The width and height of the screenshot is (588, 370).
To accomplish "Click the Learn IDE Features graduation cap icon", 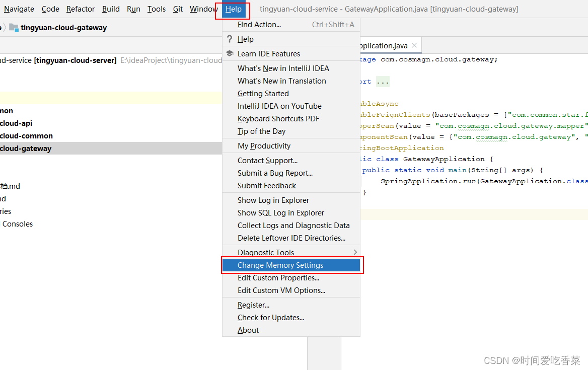I will click(x=229, y=53).
